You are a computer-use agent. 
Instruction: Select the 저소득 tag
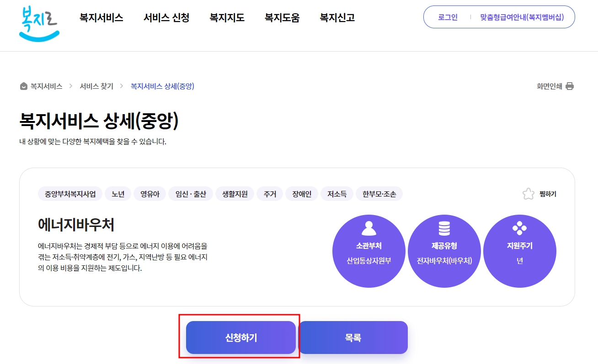coord(337,194)
